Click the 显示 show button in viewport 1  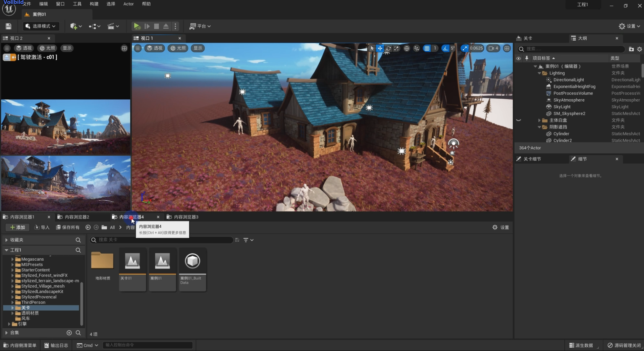point(198,48)
